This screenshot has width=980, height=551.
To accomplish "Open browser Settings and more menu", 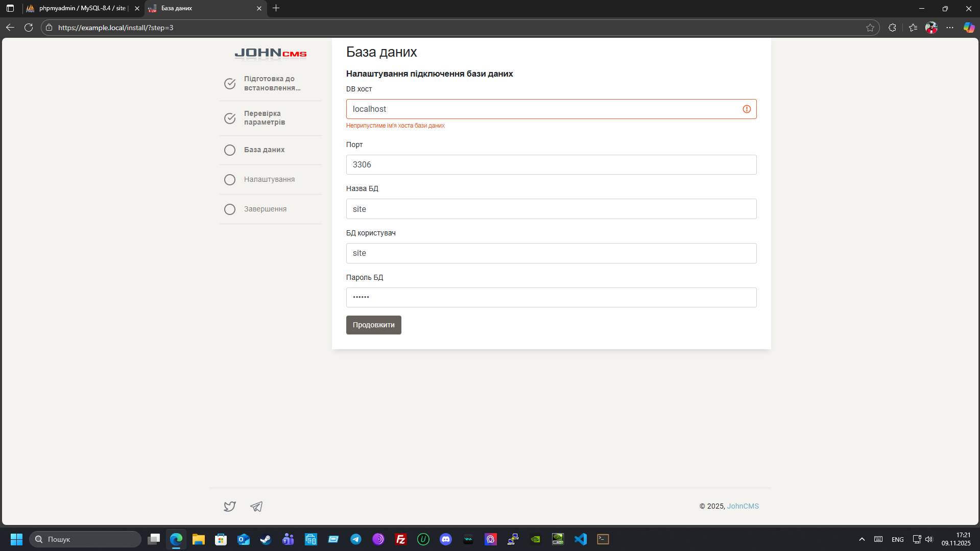I will 950,28.
